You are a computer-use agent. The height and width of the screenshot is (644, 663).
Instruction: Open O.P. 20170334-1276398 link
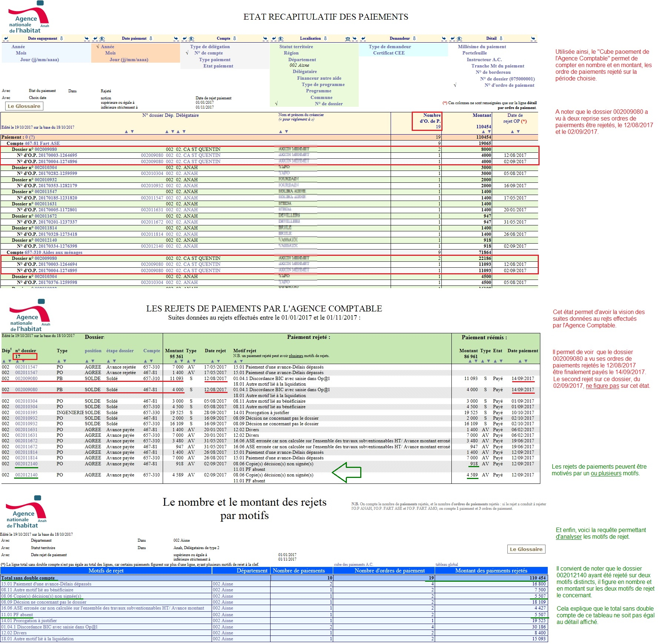pyautogui.click(x=58, y=246)
